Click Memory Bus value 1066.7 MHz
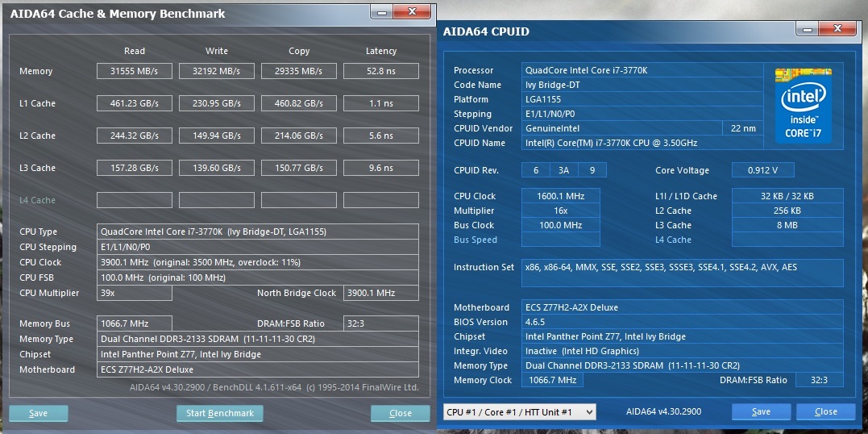Screen dimensions: 868x434 tap(135, 323)
